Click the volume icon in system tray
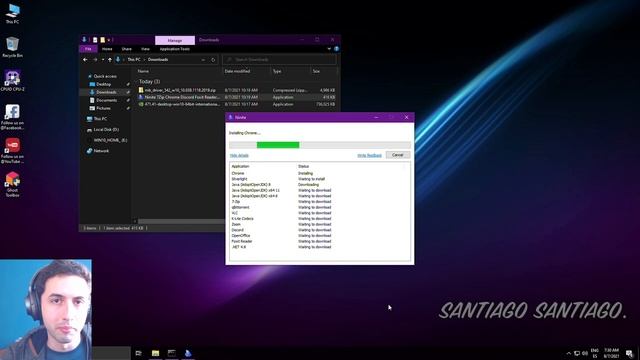The image size is (640, 360). [x=584, y=353]
